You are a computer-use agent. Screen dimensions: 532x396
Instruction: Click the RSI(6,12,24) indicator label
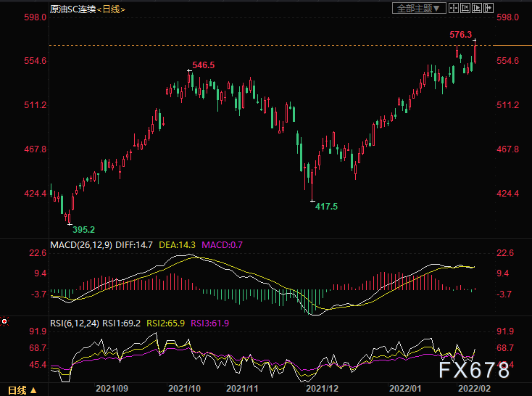pyautogui.click(x=75, y=323)
